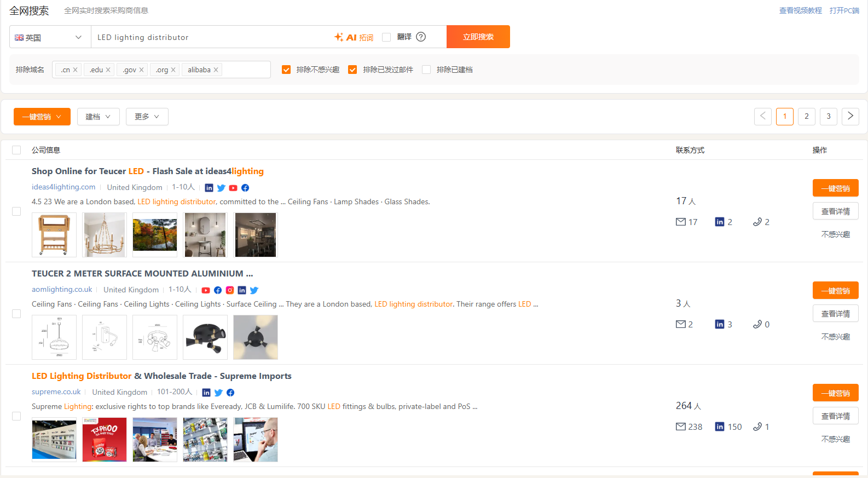
Task: Go to next results page arrow
Action: point(850,116)
